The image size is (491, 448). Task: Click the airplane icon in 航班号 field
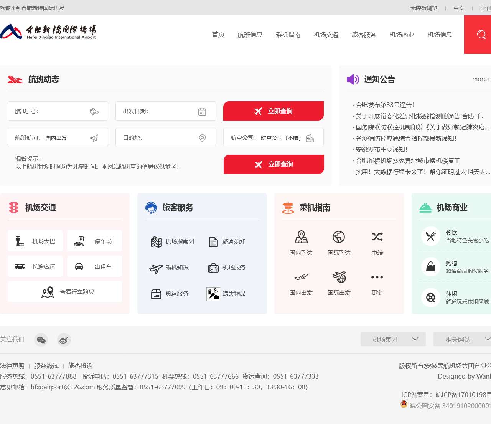click(x=94, y=112)
